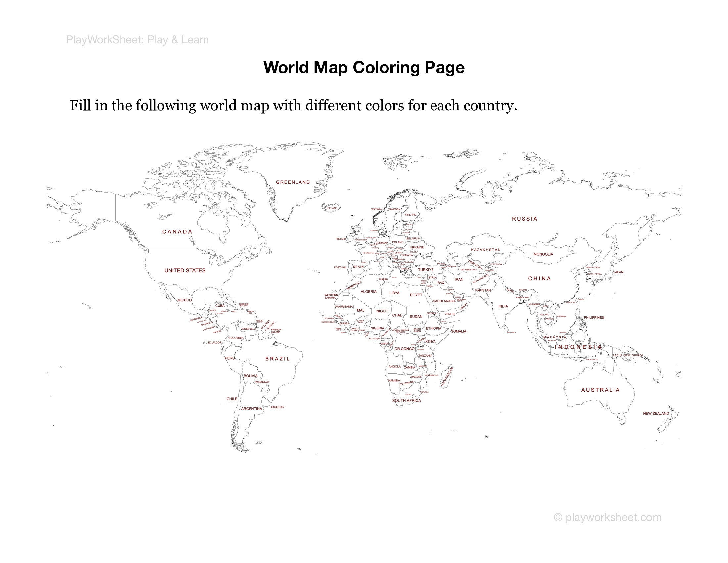The image size is (728, 563).
Task: Select the BRAZIL label on the map
Action: click(x=277, y=359)
